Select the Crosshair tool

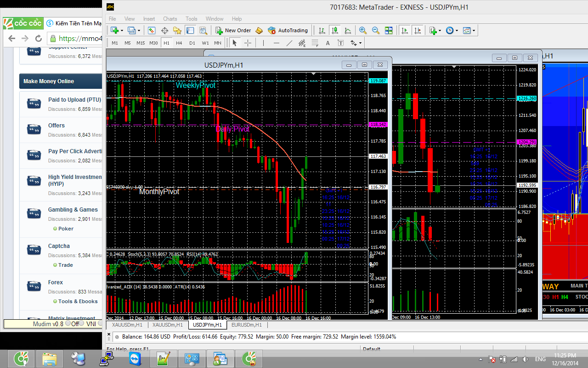[x=248, y=43]
